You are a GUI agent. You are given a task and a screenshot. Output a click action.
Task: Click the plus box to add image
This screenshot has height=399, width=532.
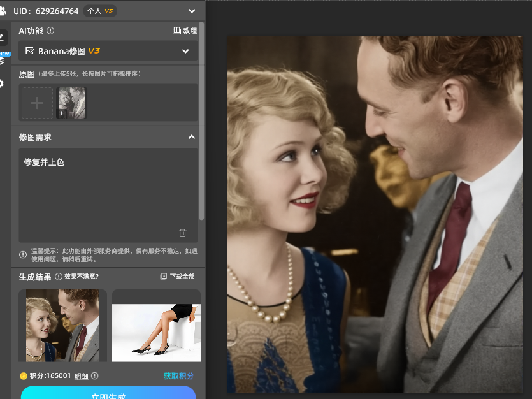(38, 103)
